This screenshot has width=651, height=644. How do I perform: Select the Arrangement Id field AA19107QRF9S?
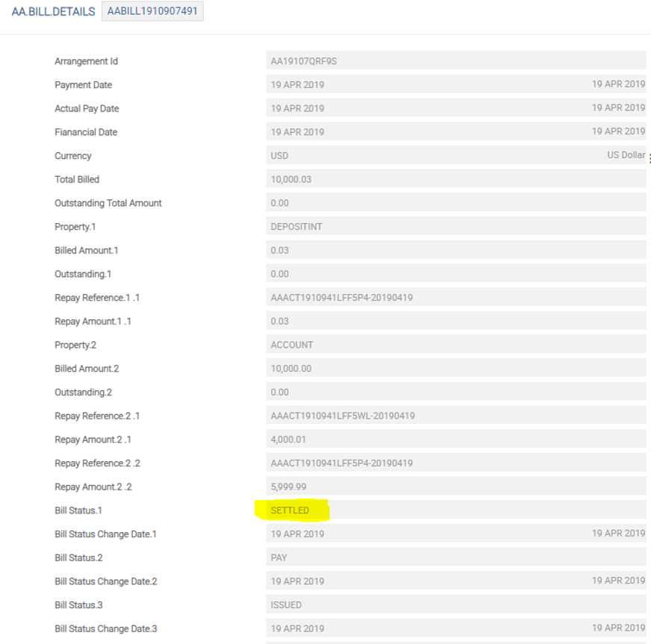pos(455,61)
